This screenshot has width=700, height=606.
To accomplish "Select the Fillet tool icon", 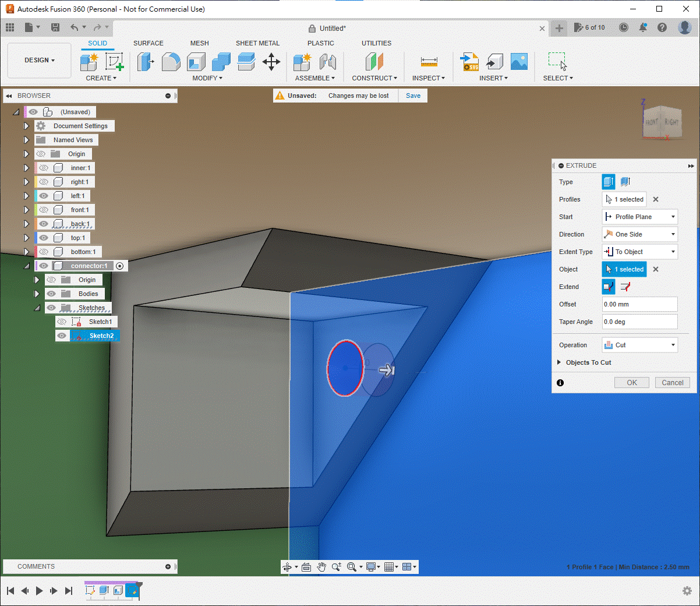I will tap(171, 61).
